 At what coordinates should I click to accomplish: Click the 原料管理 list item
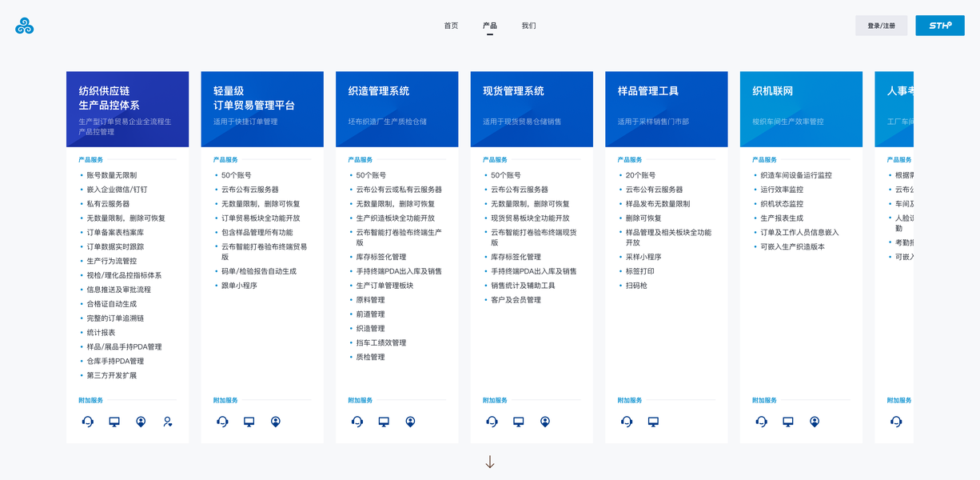(370, 300)
